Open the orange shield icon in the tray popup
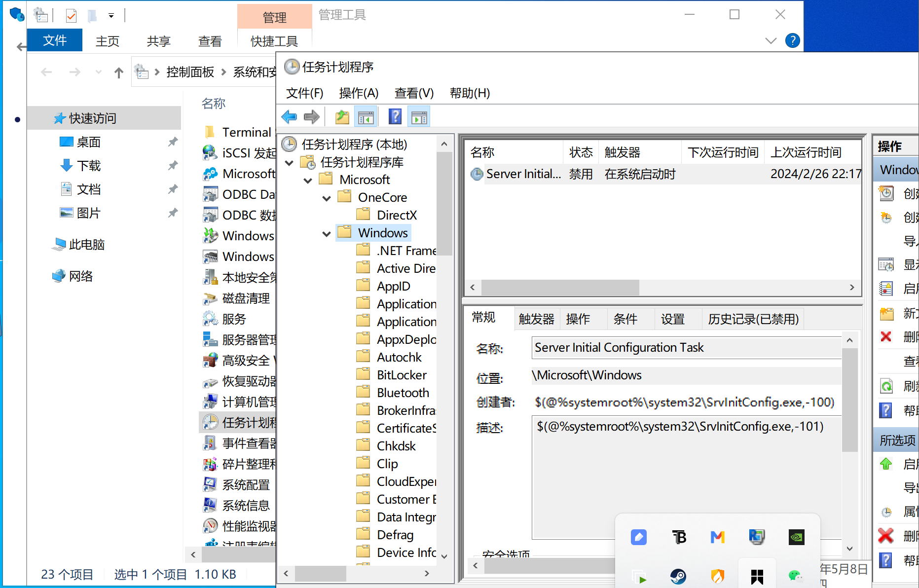This screenshot has width=919, height=588. pos(717,576)
